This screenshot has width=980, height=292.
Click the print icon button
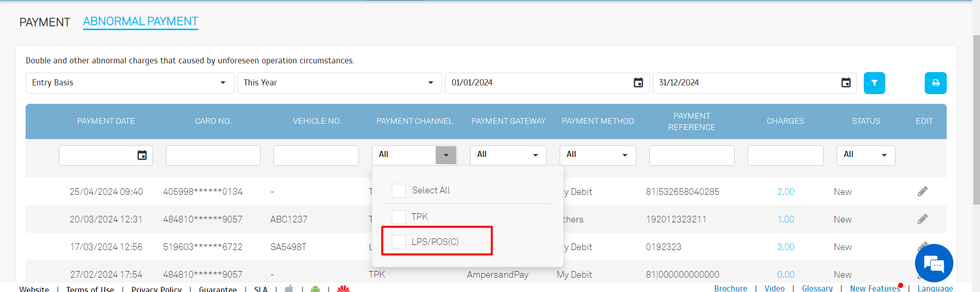tap(935, 83)
